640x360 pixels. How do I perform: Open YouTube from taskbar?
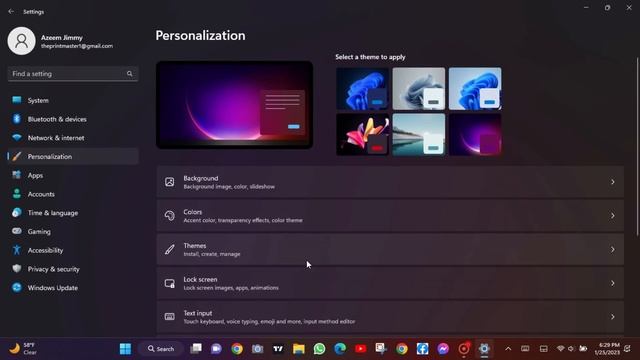(x=361, y=349)
